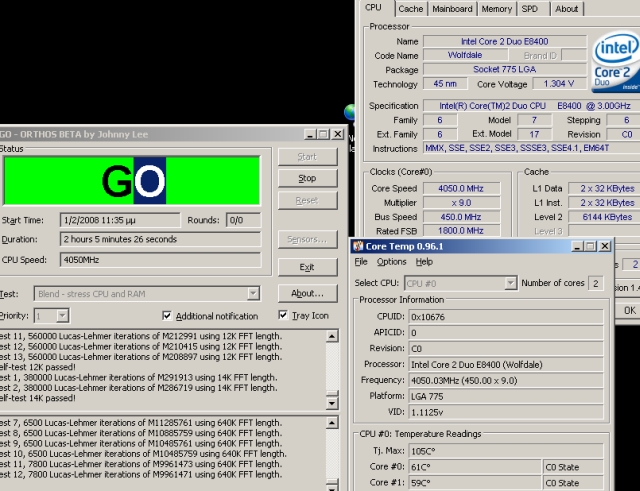Open the File menu in Core Temp
This screenshot has width=640, height=491.
tap(361, 262)
